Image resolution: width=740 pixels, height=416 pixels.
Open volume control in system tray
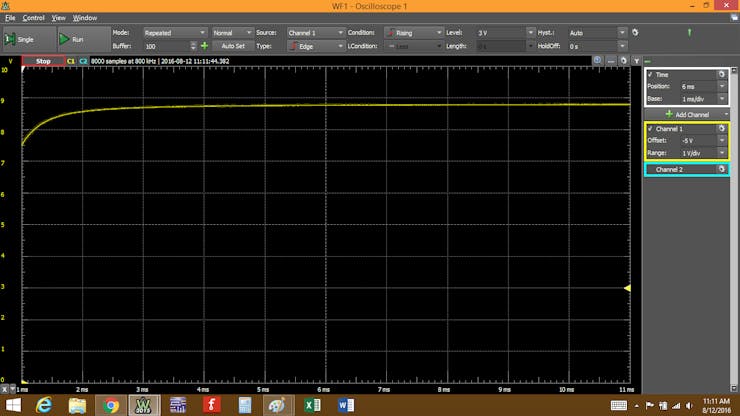[x=690, y=406]
